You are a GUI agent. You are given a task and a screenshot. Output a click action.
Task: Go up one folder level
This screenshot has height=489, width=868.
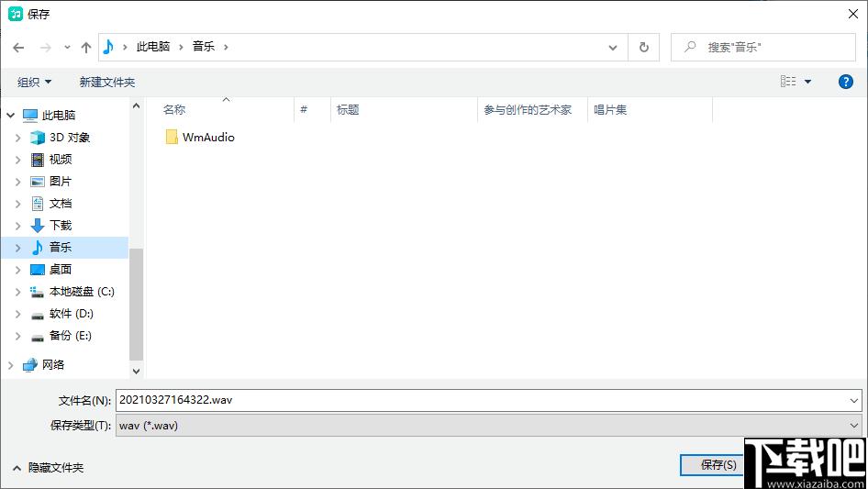point(86,48)
